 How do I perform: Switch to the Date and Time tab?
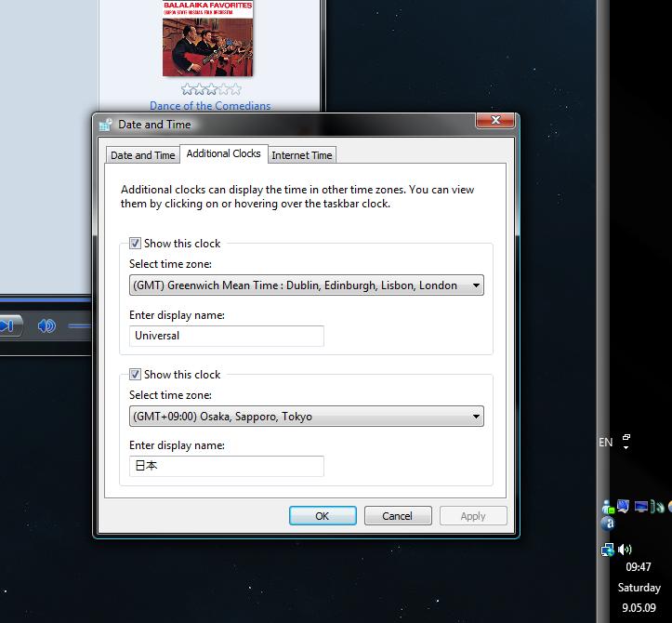click(142, 155)
